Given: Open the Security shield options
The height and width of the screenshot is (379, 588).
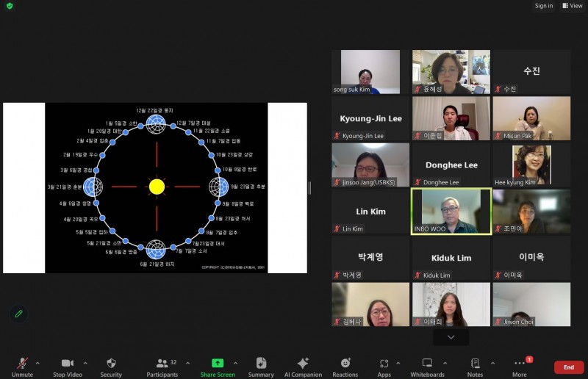Looking at the screenshot, I should [111, 367].
